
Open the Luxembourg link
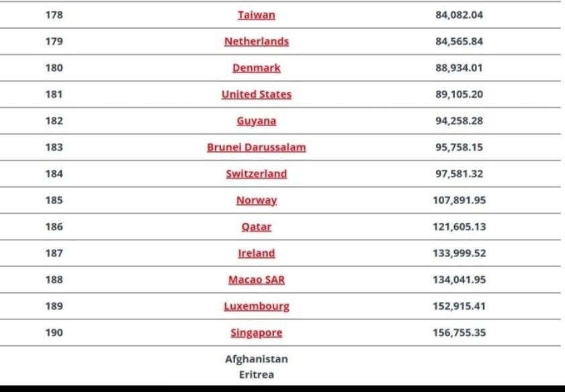tap(256, 306)
